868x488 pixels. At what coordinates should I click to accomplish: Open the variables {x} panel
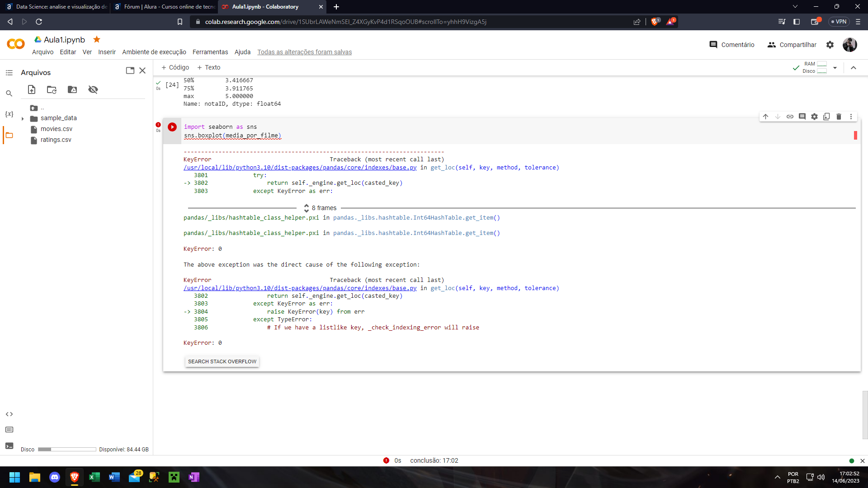(x=9, y=114)
